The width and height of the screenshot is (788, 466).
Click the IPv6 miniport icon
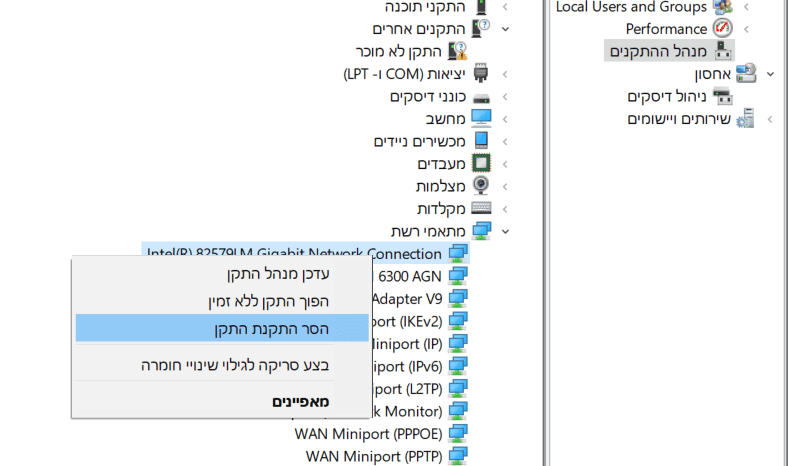(458, 366)
